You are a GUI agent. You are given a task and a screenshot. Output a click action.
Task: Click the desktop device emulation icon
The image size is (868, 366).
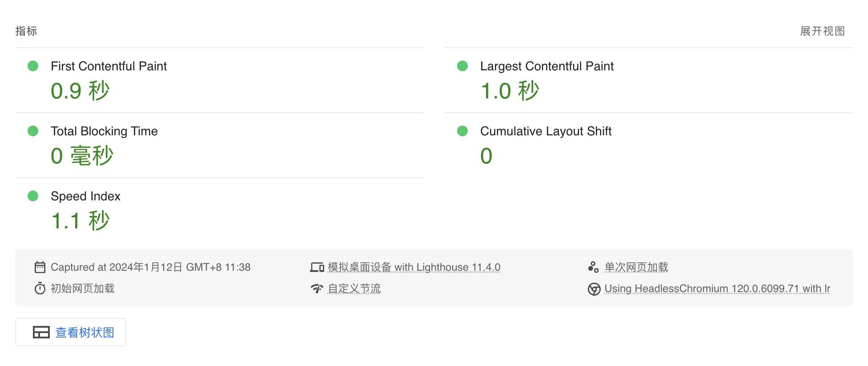tap(317, 267)
